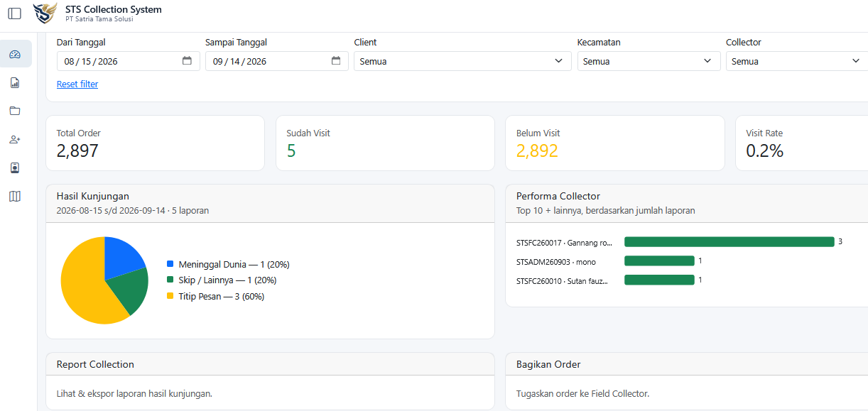
Task: Select the yellow Titip Pesan pie slice
Action: click(82, 284)
